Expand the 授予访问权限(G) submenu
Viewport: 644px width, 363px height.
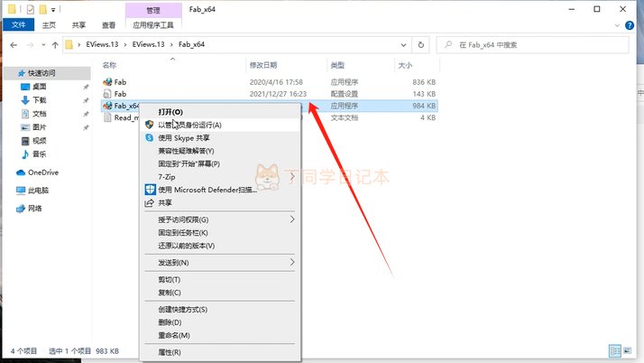point(220,220)
